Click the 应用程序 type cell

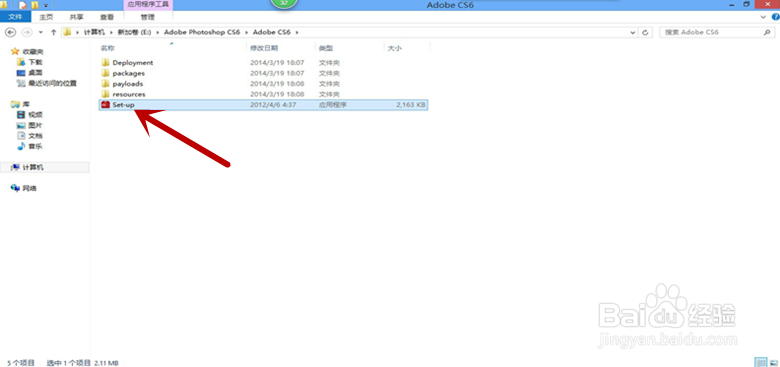[x=333, y=104]
